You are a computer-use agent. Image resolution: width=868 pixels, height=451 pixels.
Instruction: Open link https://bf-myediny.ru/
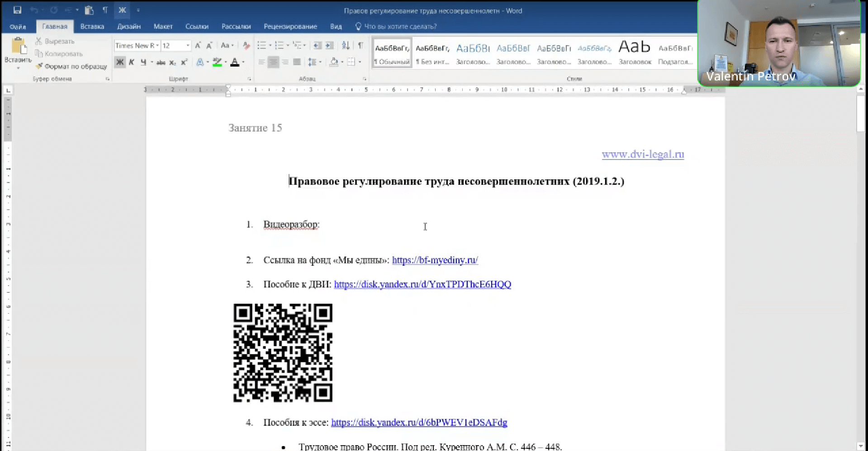pyautogui.click(x=435, y=260)
